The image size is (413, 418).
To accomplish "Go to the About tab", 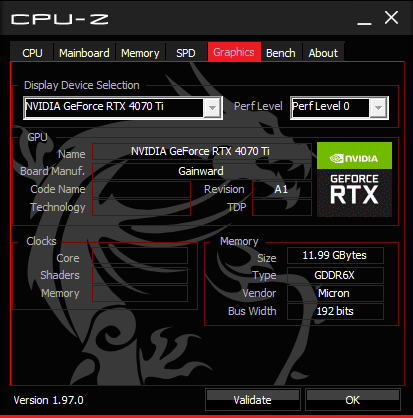I will tap(323, 53).
